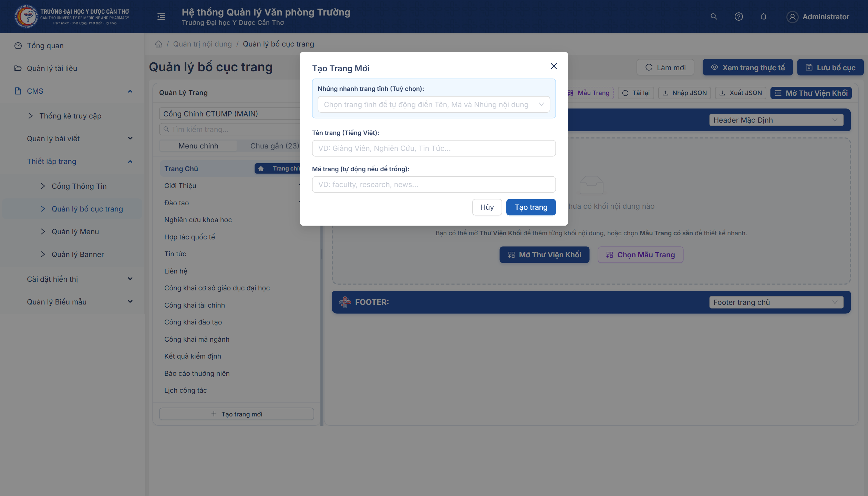Switch to the Menu chính tab
This screenshot has width=868, height=496.
[198, 146]
